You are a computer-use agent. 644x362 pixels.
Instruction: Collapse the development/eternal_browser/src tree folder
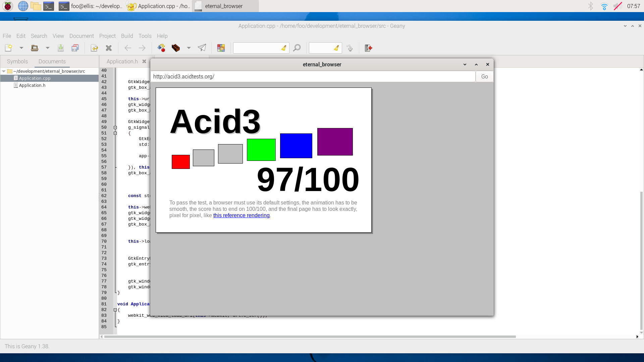point(4,71)
